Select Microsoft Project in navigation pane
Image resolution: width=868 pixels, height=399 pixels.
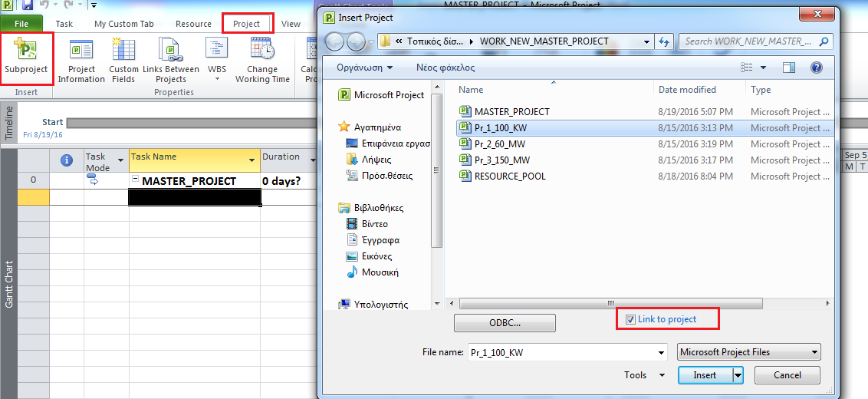pos(382,95)
